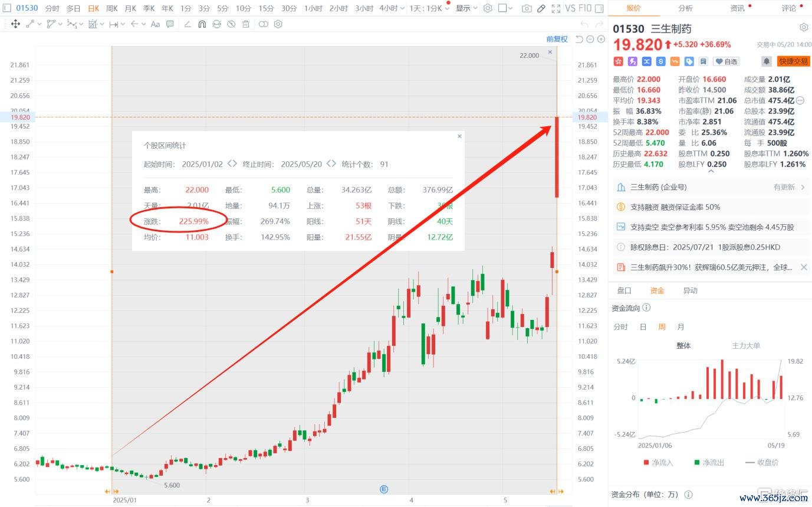Click ellipsis next to 总市值
The height and width of the screenshot is (507, 812).
[800, 100]
